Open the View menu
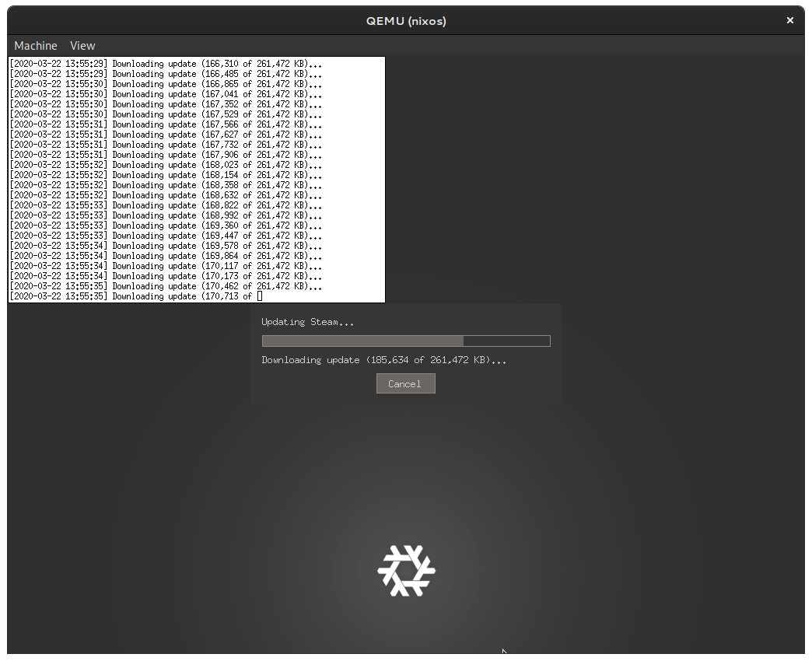Viewport: 812px width, 661px height. click(83, 46)
